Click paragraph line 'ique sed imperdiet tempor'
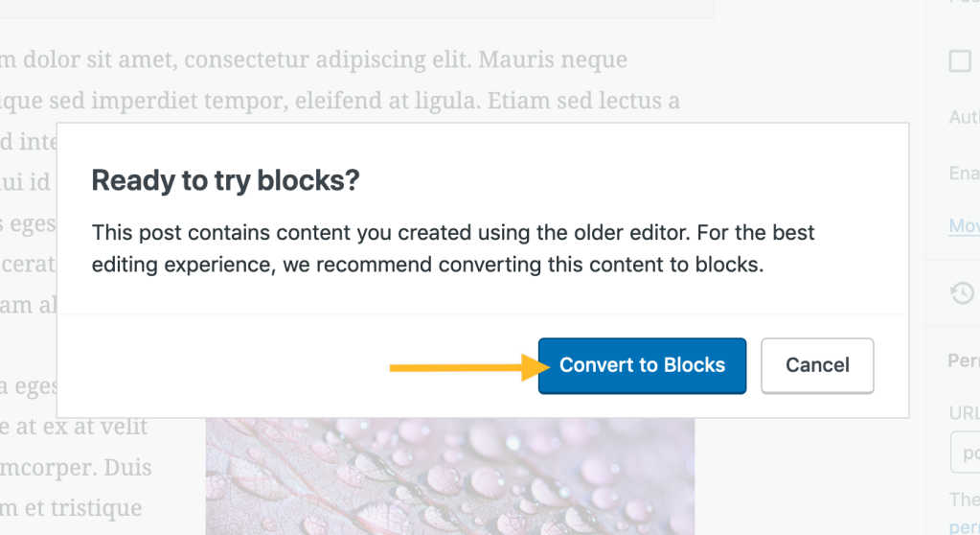Screen dimensions: 980x535 [x=340, y=100]
